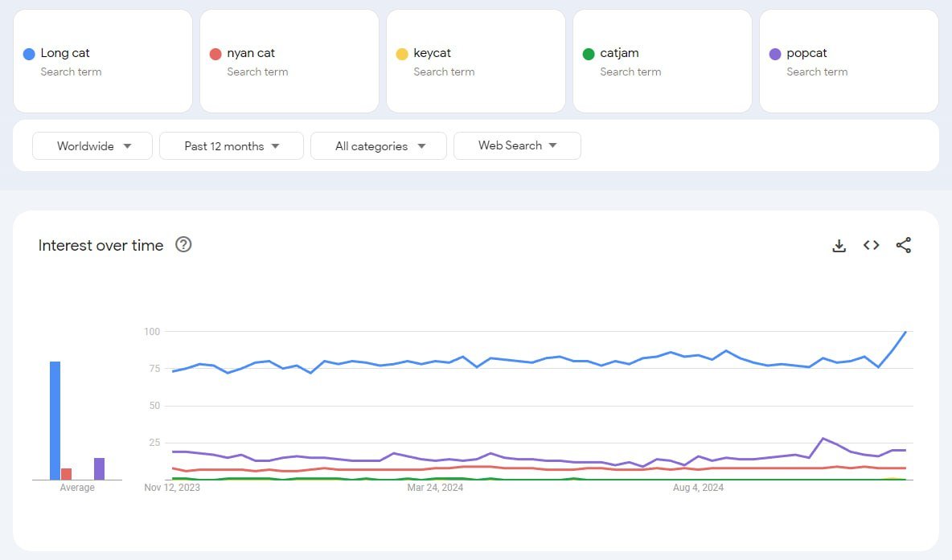The width and height of the screenshot is (952, 560).
Task: Open help icon beside Interest over time
Action: point(183,244)
